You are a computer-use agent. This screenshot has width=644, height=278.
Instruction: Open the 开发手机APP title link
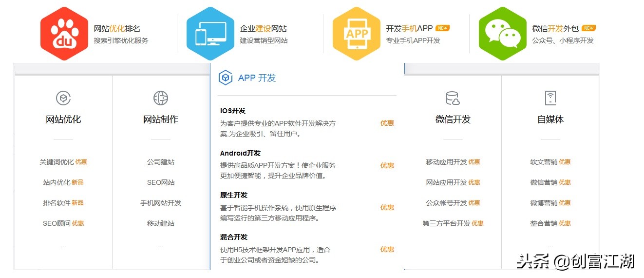click(x=409, y=28)
